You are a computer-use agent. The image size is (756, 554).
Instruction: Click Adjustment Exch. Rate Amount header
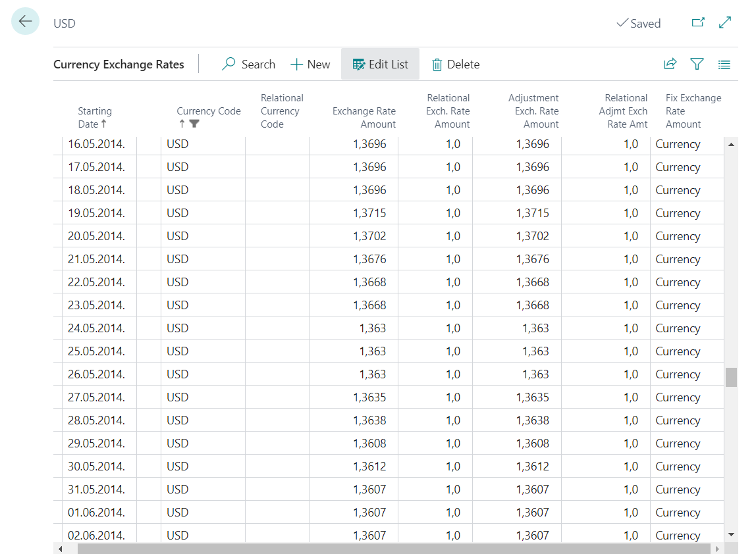pos(533,111)
